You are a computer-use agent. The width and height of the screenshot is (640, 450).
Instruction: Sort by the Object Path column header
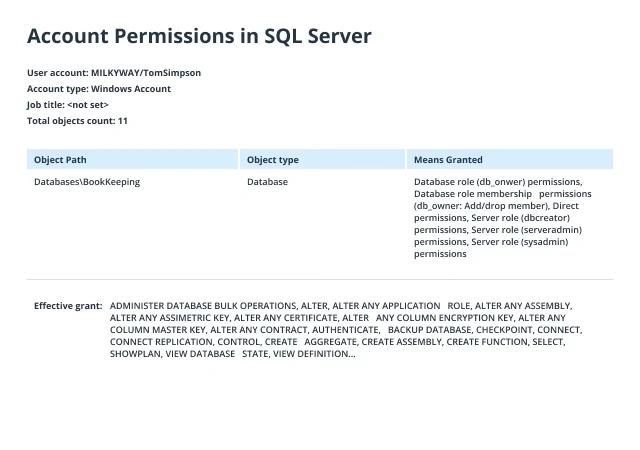(x=132, y=159)
